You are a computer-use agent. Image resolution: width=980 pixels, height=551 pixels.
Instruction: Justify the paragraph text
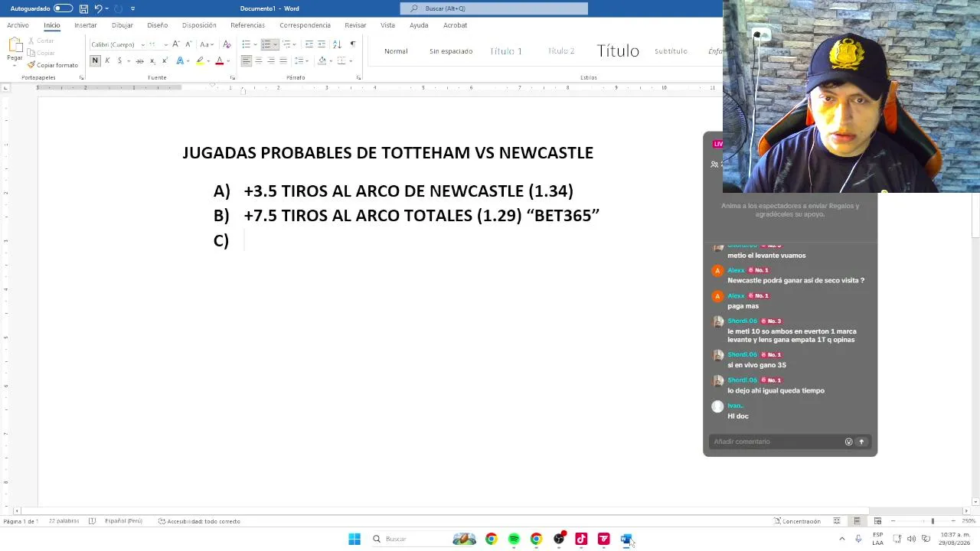tap(283, 60)
